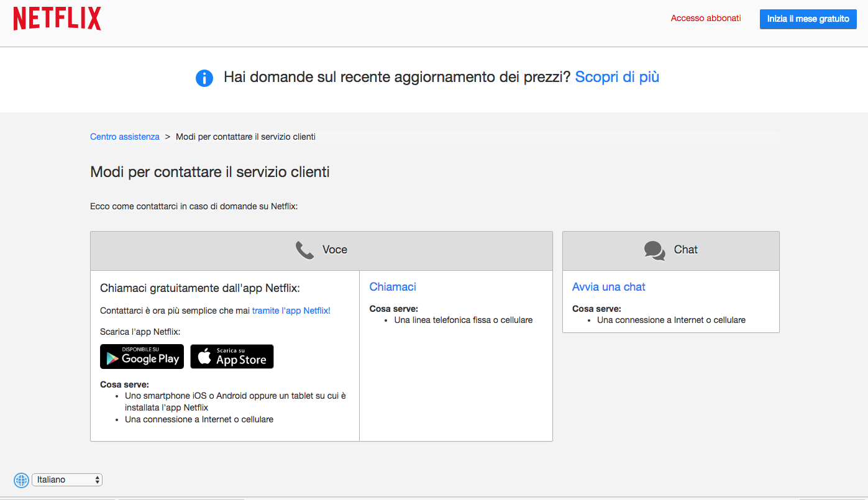Viewport: 868px width, 500px height.
Task: Click the Netflix logo
Action: (57, 19)
